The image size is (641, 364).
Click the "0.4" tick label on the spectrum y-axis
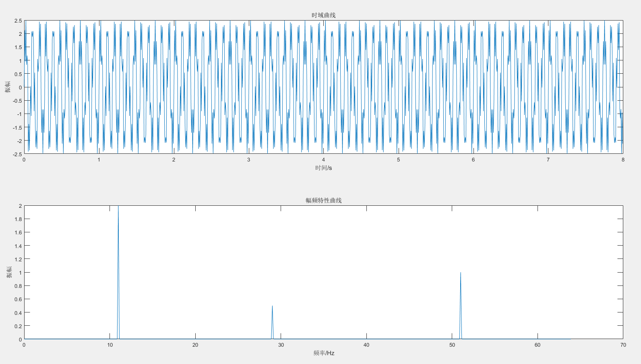click(x=18, y=313)
